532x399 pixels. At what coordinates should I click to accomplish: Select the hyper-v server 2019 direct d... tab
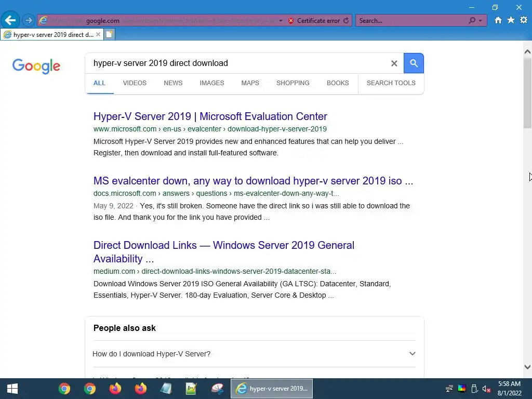(51, 34)
